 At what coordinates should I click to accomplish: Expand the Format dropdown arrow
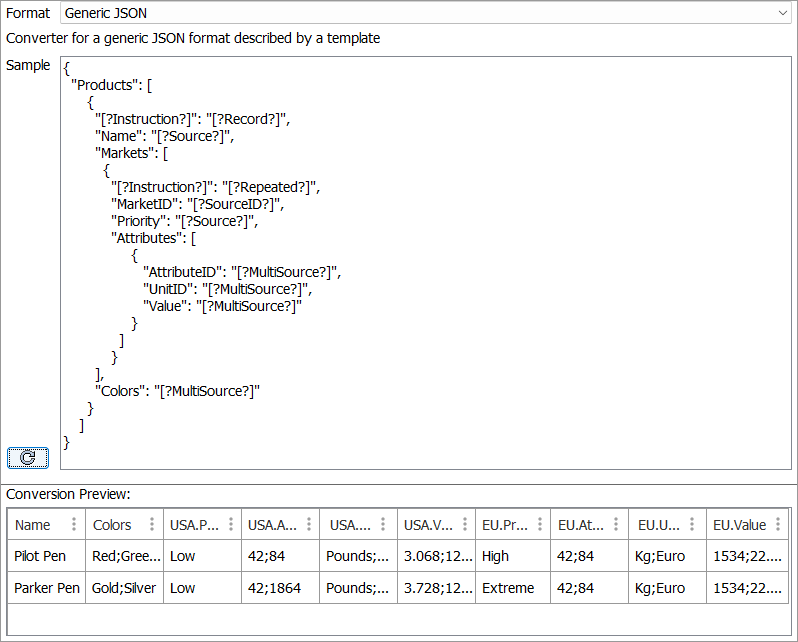tap(782, 14)
